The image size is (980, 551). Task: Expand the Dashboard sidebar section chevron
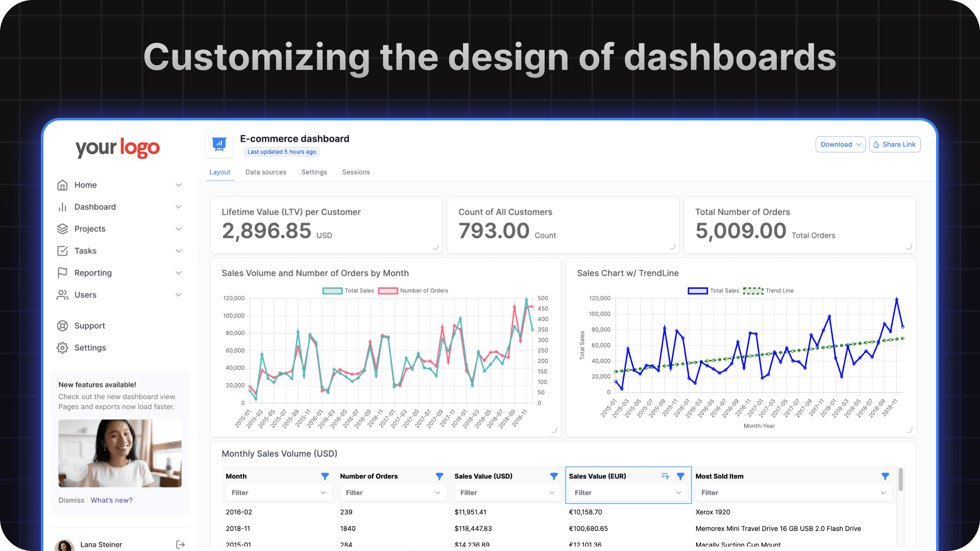(x=178, y=207)
